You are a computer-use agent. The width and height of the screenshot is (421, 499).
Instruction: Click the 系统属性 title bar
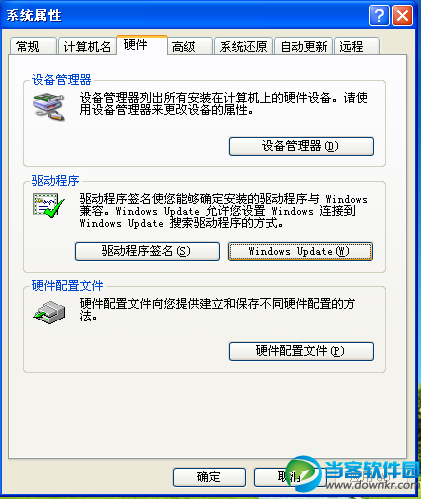pyautogui.click(x=187, y=15)
